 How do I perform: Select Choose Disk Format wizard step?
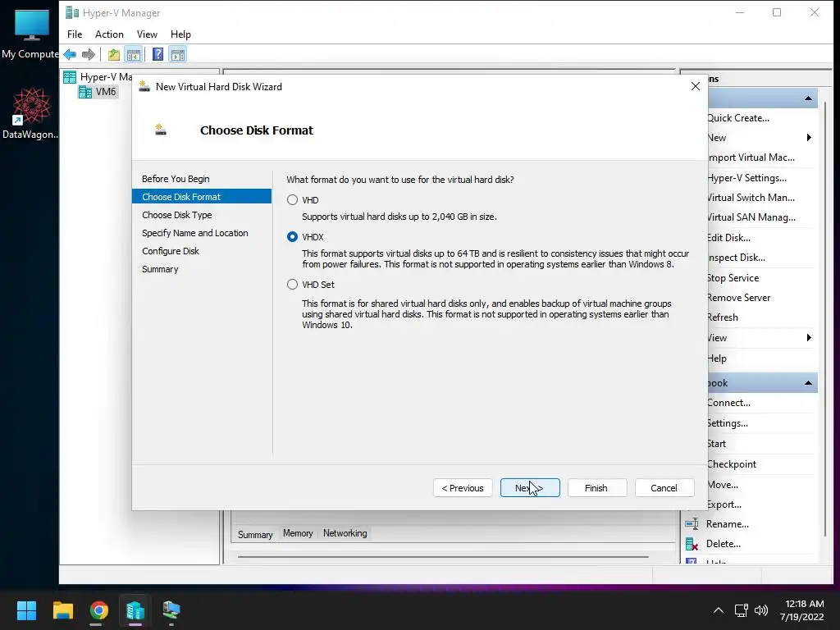pyautogui.click(x=202, y=197)
